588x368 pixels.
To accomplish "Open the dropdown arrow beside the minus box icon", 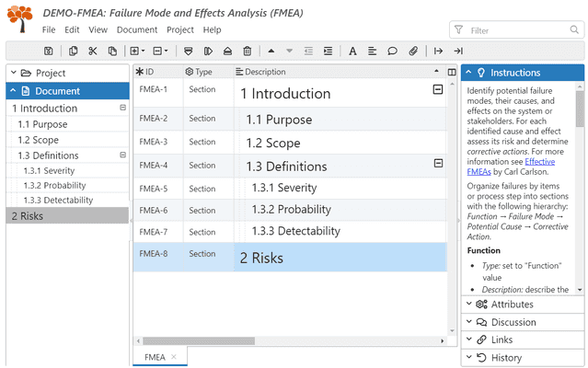I will click(167, 51).
